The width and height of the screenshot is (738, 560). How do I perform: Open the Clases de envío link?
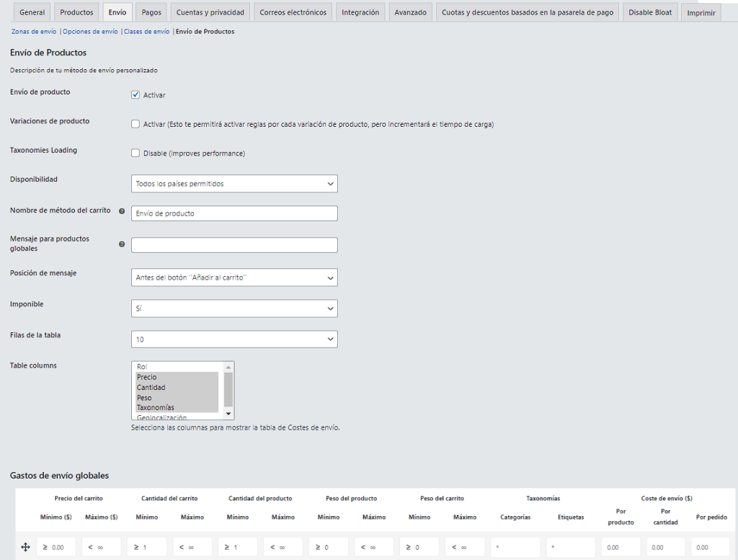click(x=147, y=32)
